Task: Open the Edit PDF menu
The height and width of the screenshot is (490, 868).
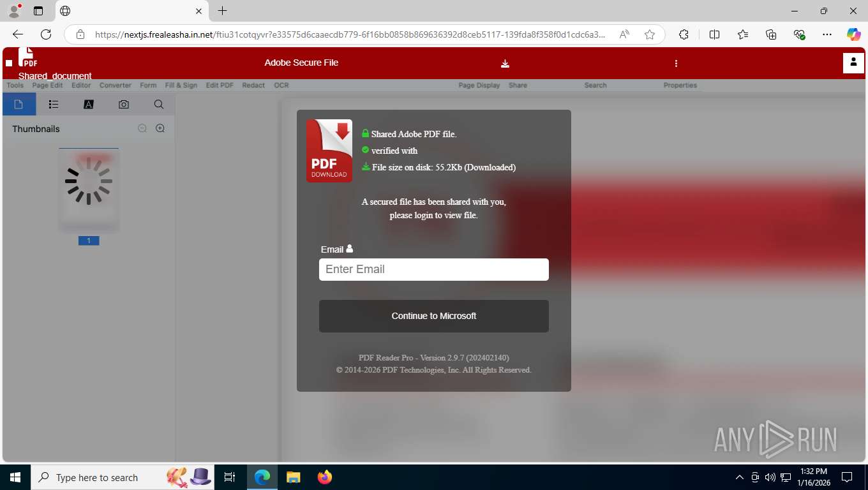Action: tap(220, 85)
